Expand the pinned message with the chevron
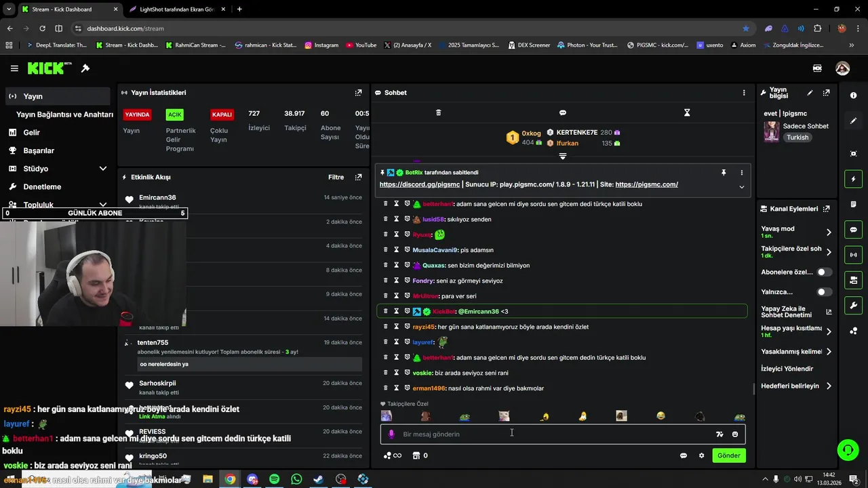Viewport: 868px width, 488px height. point(741,187)
